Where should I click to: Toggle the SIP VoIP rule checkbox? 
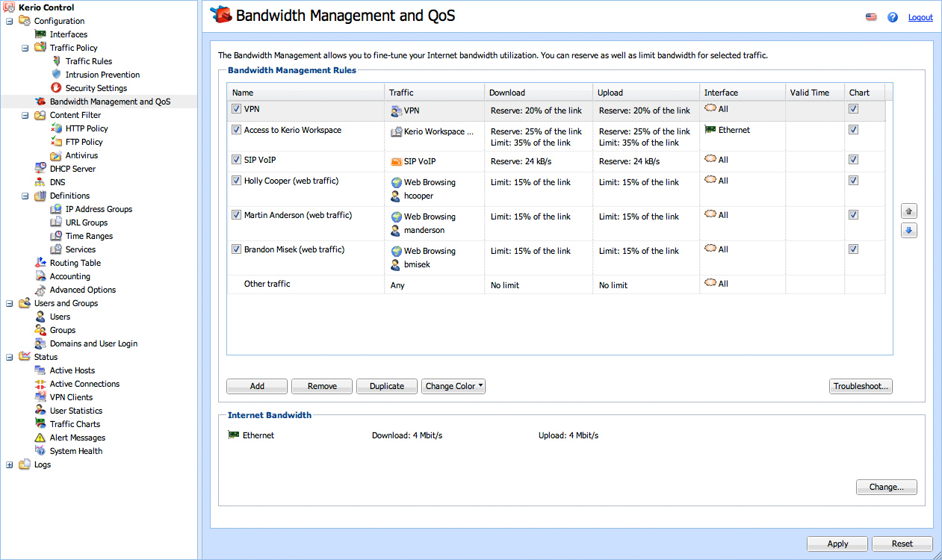(x=236, y=160)
